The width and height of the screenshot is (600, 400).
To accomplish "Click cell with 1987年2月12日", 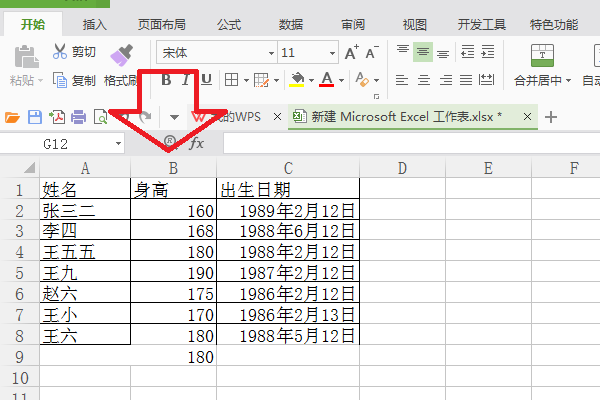I will (x=288, y=273).
